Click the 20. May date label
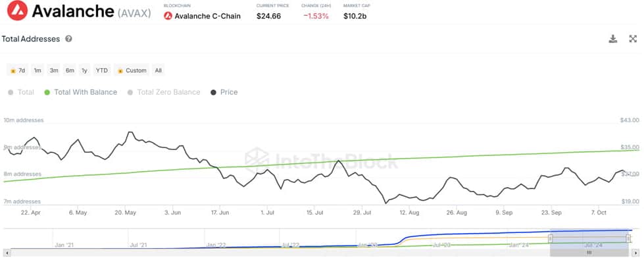Screen dimensions: 644x264 (x=126, y=213)
